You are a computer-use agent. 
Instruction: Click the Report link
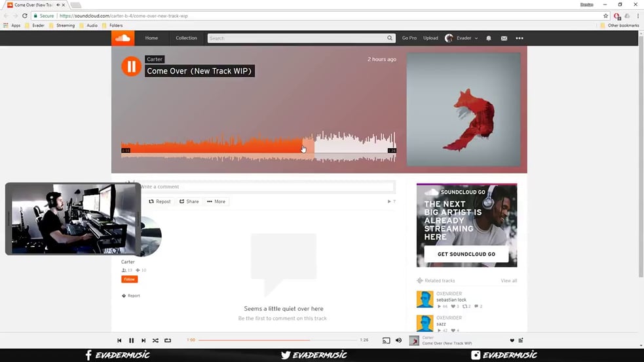(131, 295)
